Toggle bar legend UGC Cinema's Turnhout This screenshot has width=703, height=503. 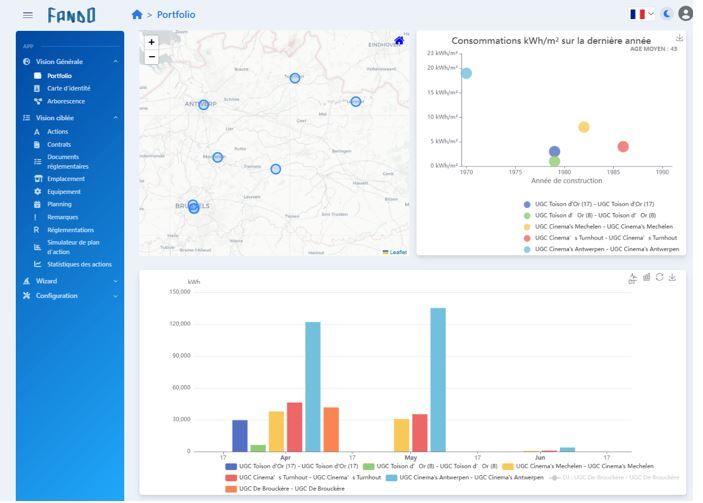pyautogui.click(x=303, y=477)
